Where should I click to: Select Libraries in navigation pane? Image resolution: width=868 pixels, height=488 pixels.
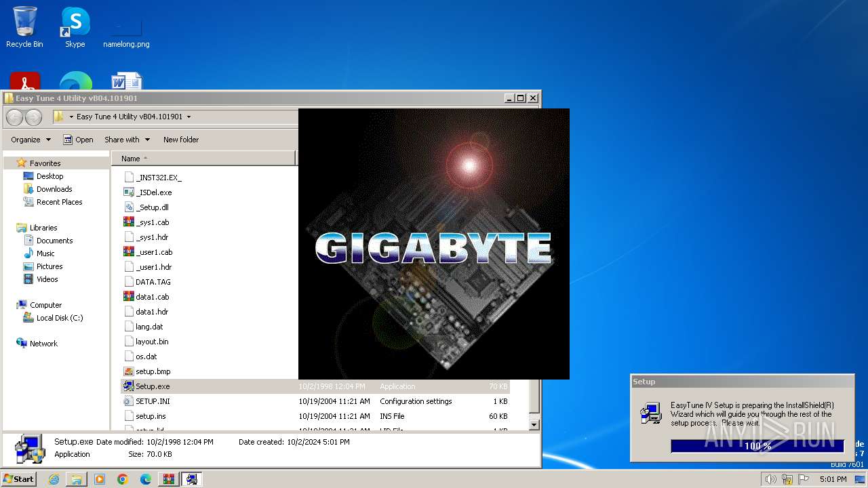pyautogui.click(x=43, y=228)
